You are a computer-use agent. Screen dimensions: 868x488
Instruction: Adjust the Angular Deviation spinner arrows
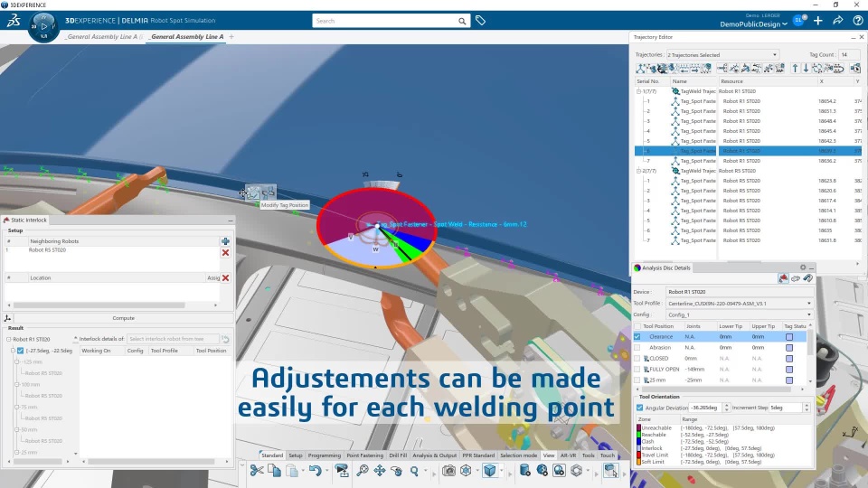coord(726,408)
